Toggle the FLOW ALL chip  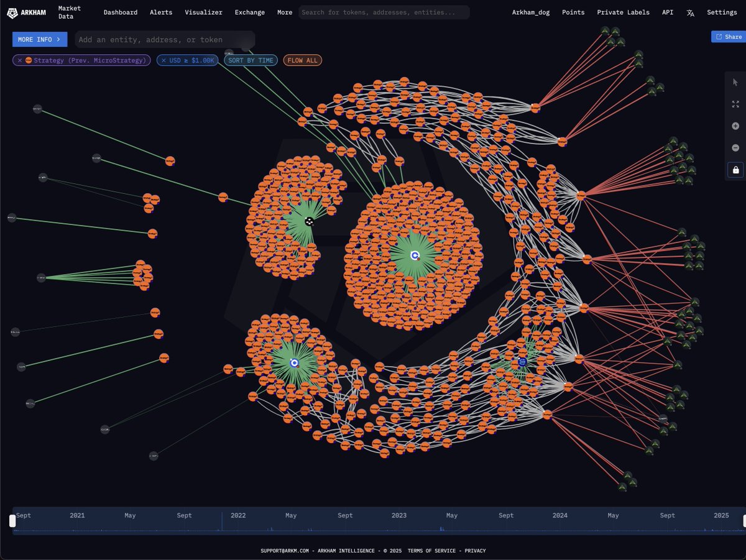coord(303,60)
